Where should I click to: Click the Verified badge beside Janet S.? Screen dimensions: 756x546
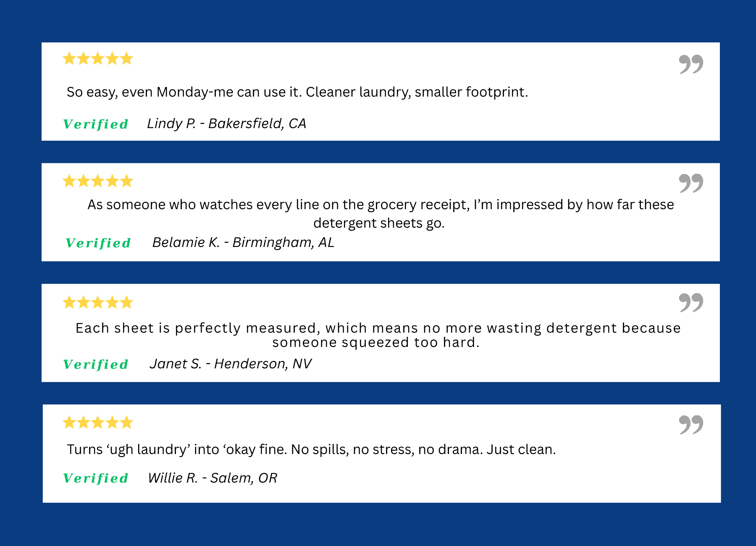point(96,365)
